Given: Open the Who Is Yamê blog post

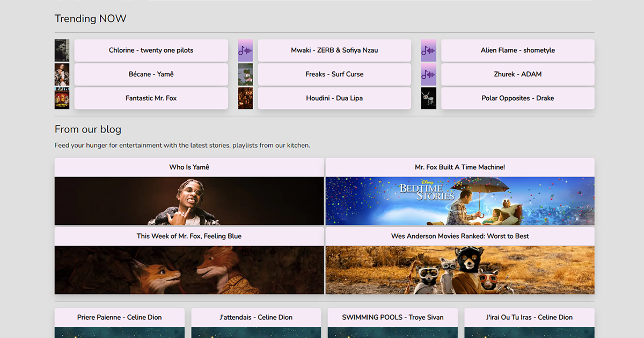Looking at the screenshot, I should (189, 167).
